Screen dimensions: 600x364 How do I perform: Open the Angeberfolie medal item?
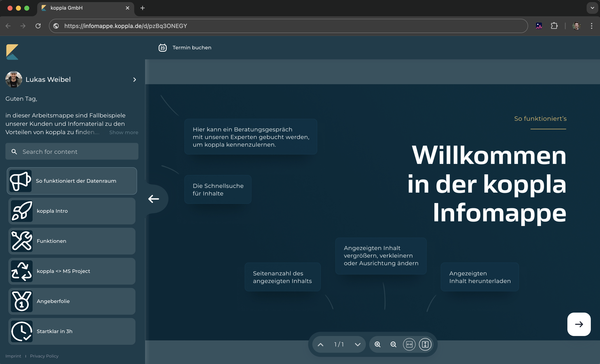click(x=72, y=301)
